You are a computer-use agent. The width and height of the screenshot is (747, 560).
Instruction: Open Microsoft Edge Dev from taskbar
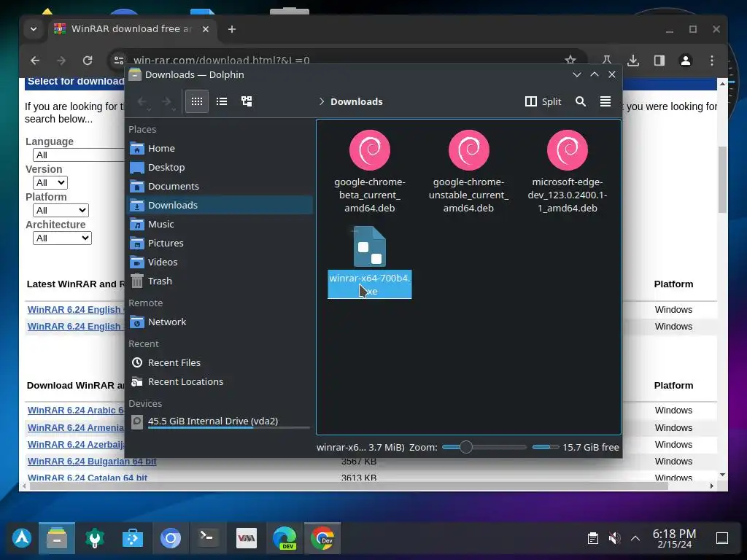(x=285, y=538)
